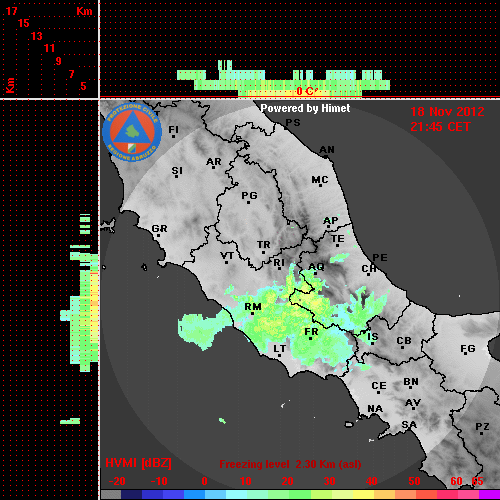500x500 pixels.
Task: Click the PZ city label
Action: click(482, 426)
